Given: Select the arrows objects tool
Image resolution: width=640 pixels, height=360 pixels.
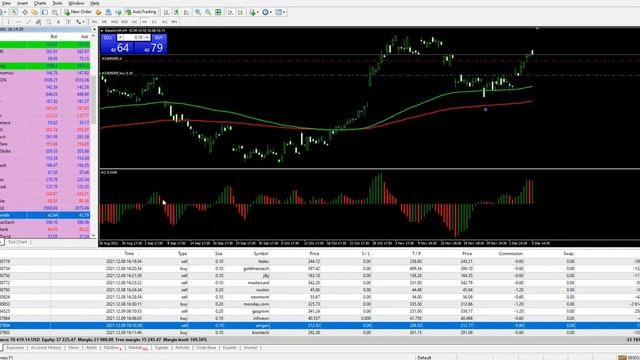Looking at the screenshot, I should pyautogui.click(x=78, y=22).
